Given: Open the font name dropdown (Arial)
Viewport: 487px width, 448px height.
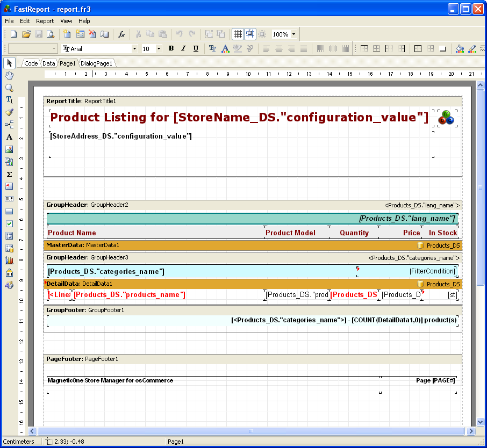Looking at the screenshot, I should [134, 49].
